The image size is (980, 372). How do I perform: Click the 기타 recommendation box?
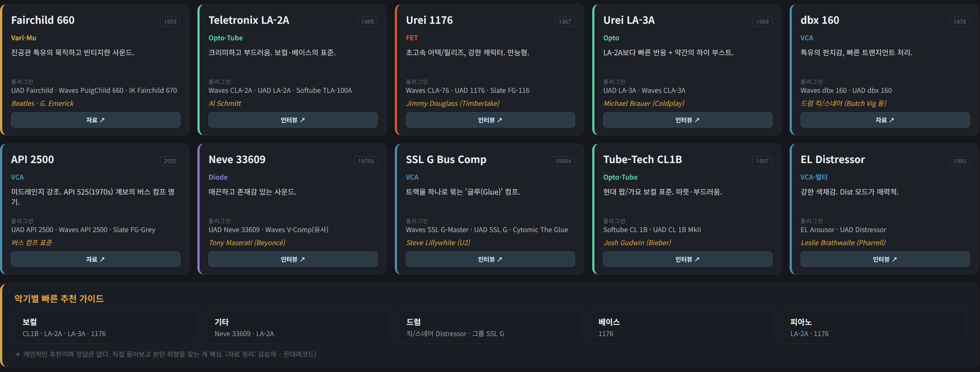tap(298, 327)
